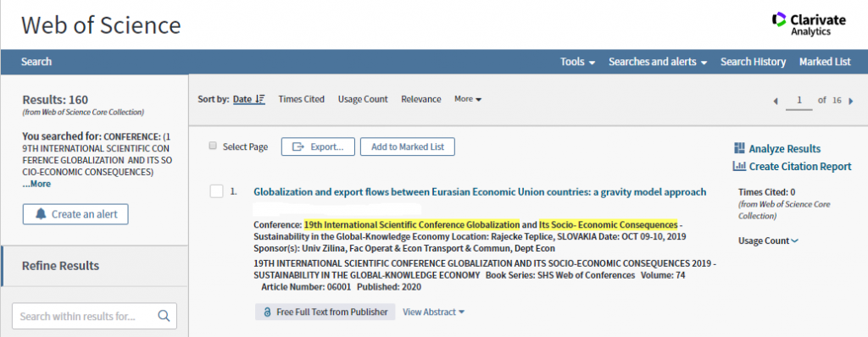The width and height of the screenshot is (868, 337).
Task: Tick the Select Page checkbox
Action: [x=213, y=146]
